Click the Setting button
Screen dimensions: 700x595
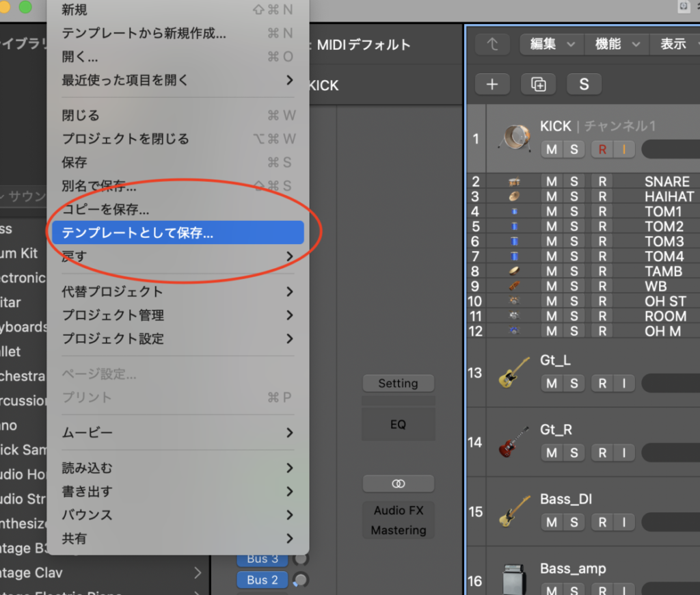399,383
